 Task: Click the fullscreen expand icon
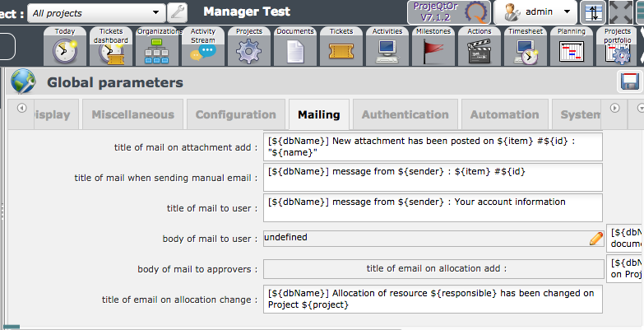click(621, 12)
